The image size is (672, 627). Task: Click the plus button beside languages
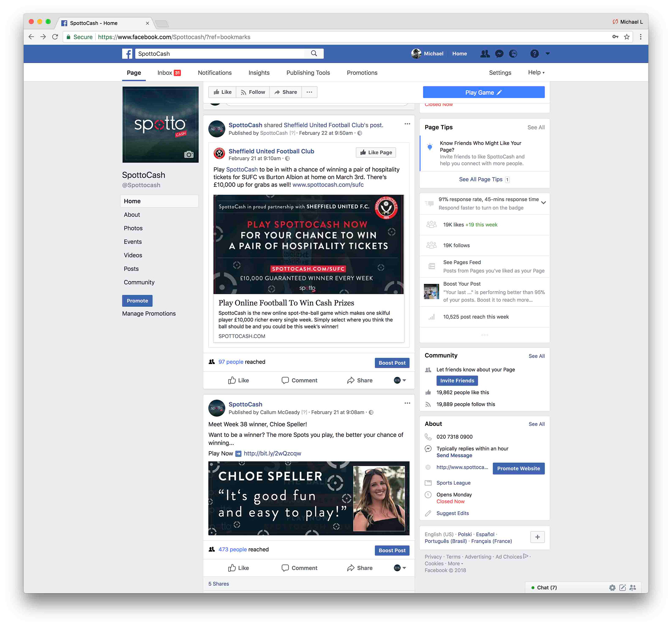click(538, 537)
